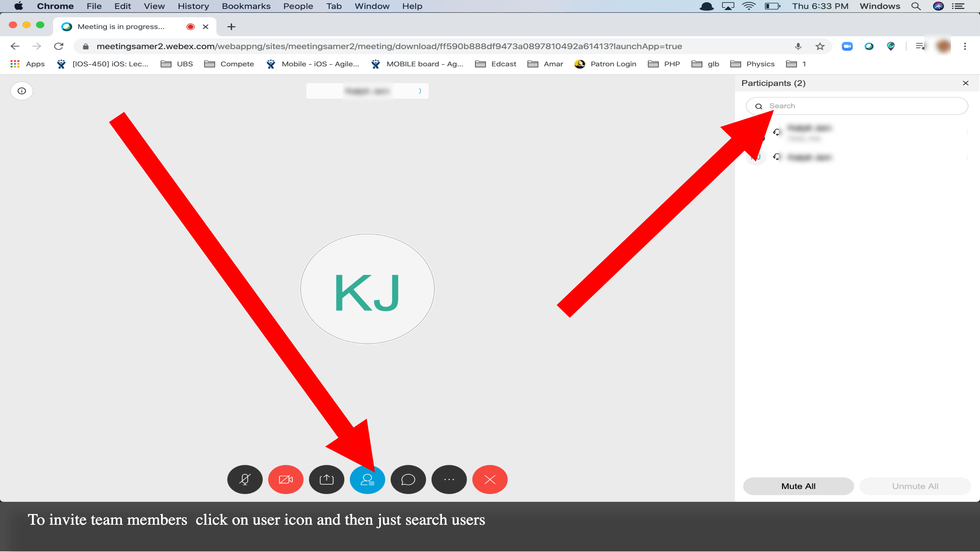Turn on the video camera
Screen dimensions: 980x552
tap(285, 479)
